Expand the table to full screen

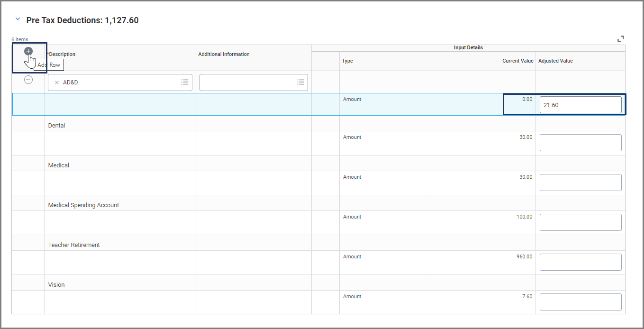tap(621, 39)
